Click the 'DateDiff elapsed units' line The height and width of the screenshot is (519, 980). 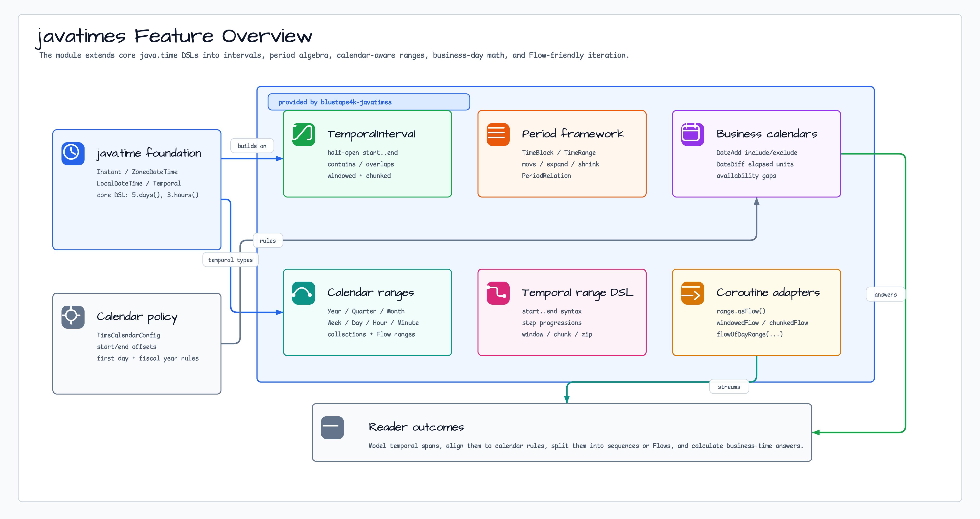pyautogui.click(x=755, y=164)
